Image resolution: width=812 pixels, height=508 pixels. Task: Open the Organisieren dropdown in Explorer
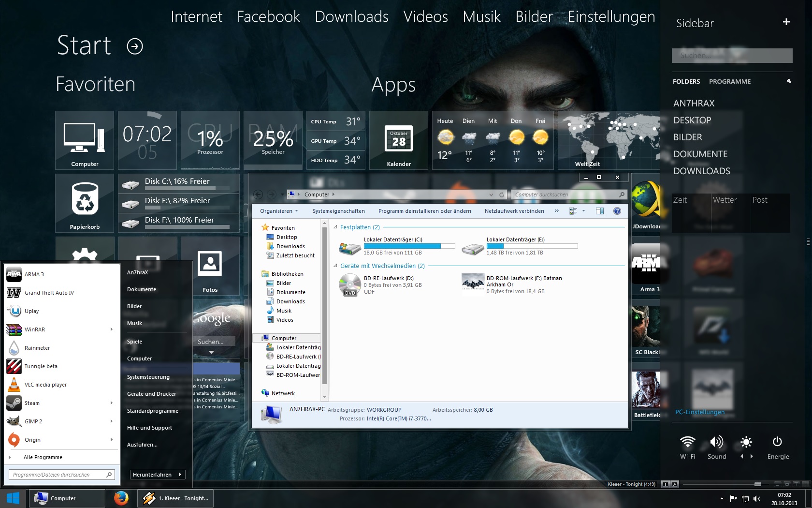point(279,211)
